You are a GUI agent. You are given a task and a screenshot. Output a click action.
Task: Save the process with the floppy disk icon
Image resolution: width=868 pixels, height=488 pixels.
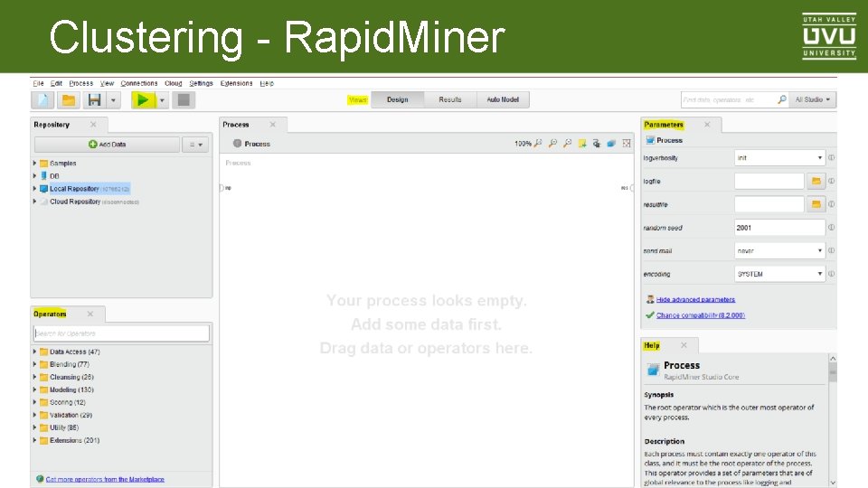coord(95,100)
